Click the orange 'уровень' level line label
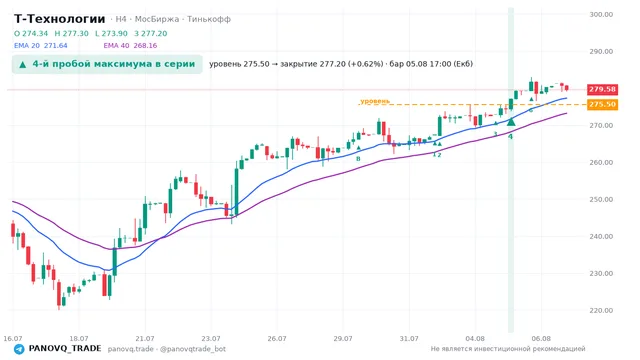Image resolution: width=640 pixels, height=360 pixels. (375, 101)
